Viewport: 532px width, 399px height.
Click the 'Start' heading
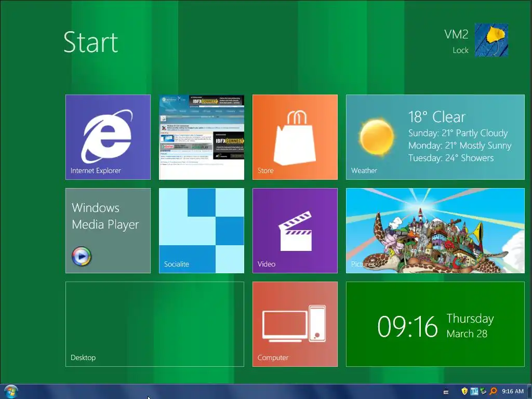click(90, 42)
